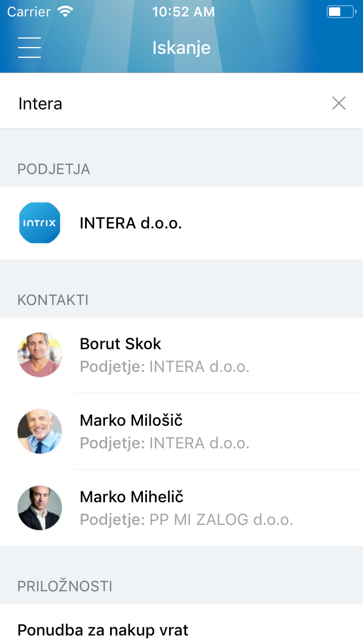Select the Marko Milošič contact name
Viewport: 363px width, 644px height.
point(131,421)
